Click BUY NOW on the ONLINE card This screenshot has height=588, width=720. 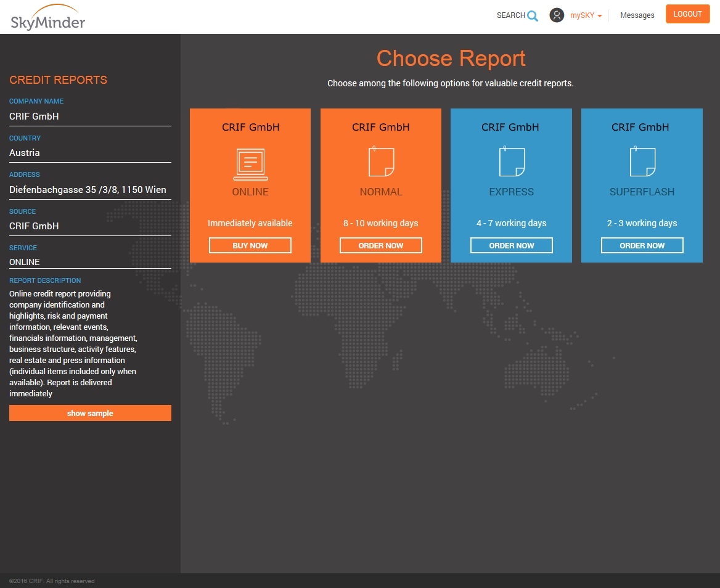[x=250, y=245]
